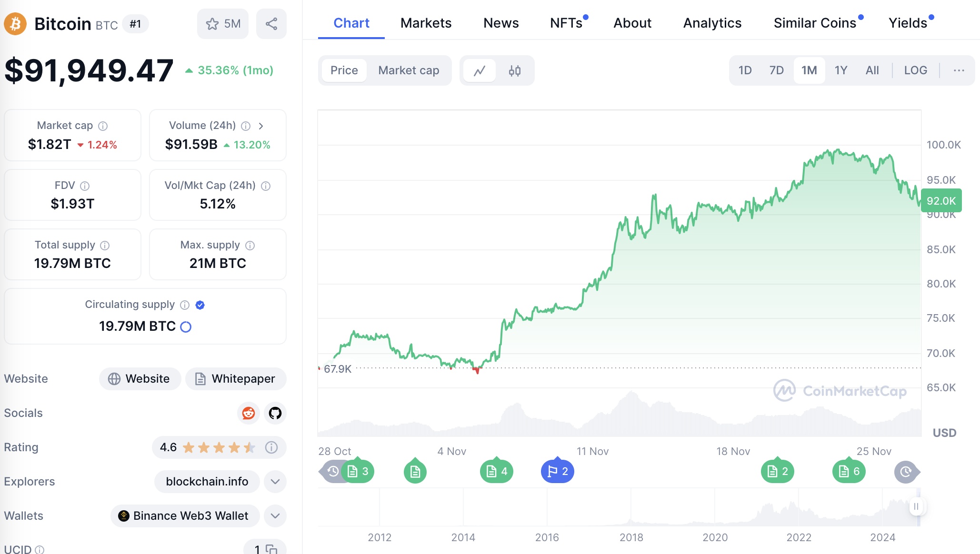Click the FDV info icon
Screen dimensions: 980x554
[85, 186]
